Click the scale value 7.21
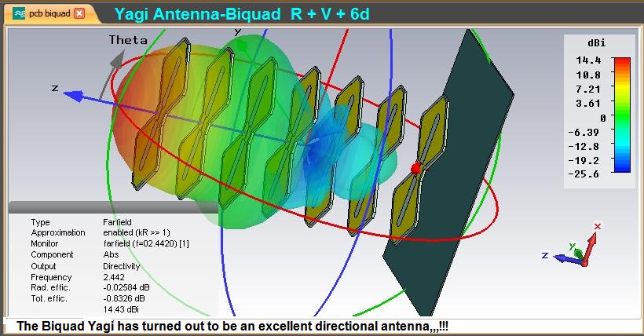 (x=588, y=89)
